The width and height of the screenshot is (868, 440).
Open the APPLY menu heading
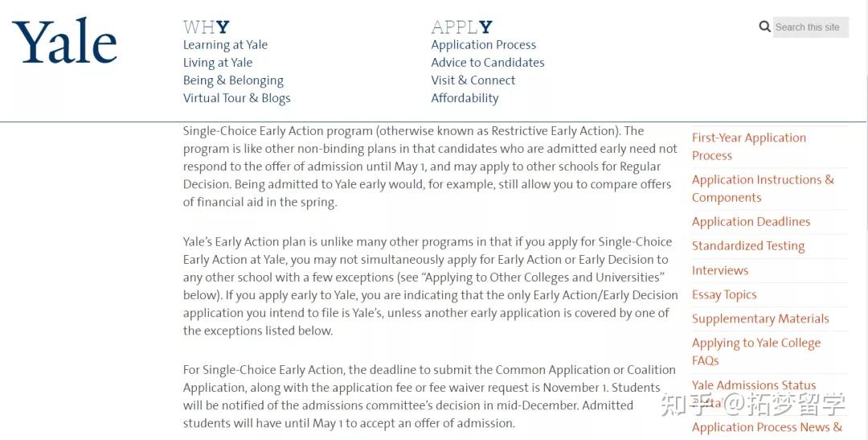461,27
